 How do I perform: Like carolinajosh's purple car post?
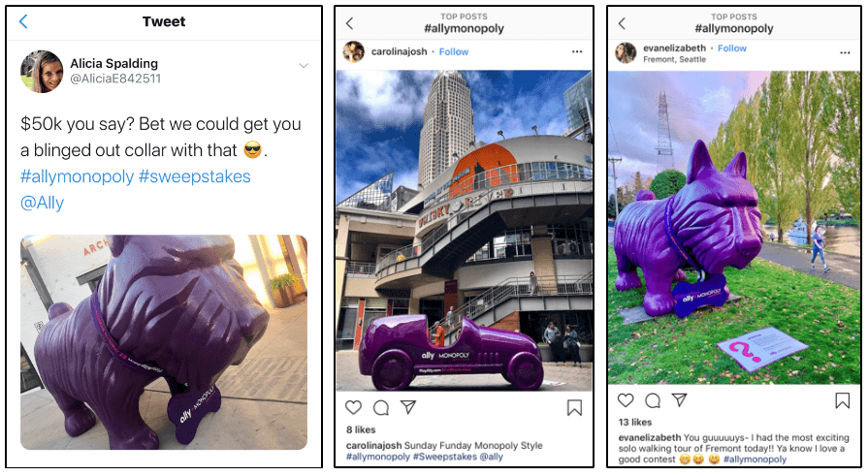click(x=353, y=408)
